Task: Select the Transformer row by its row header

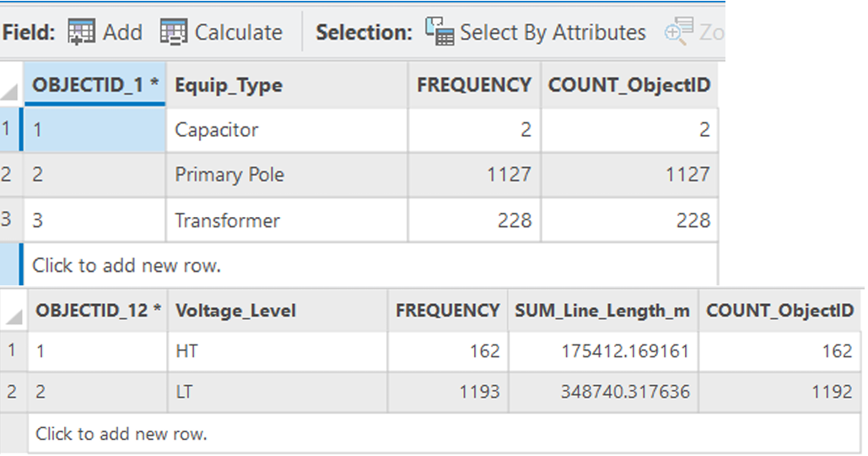Action: pos(10,220)
